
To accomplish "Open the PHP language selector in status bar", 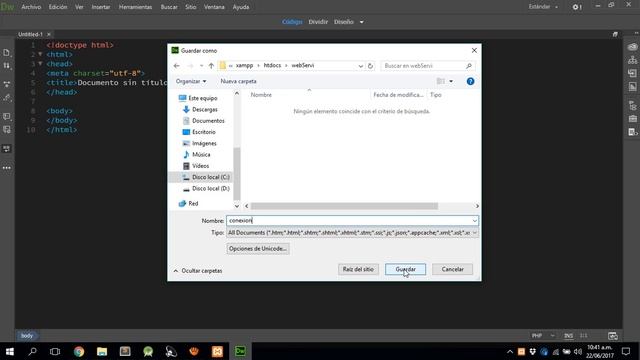I will [x=543, y=336].
